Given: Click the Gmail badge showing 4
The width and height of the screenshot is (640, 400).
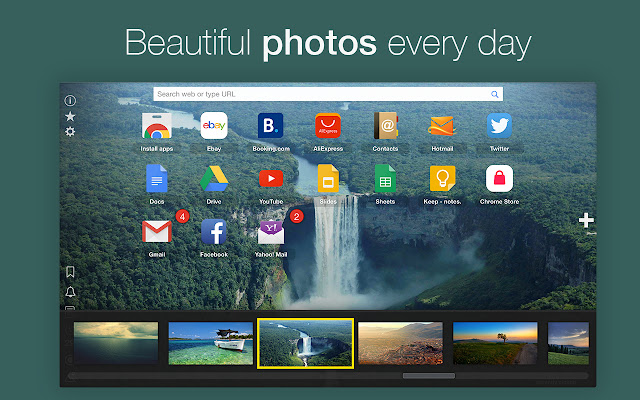Looking at the screenshot, I should tap(182, 216).
